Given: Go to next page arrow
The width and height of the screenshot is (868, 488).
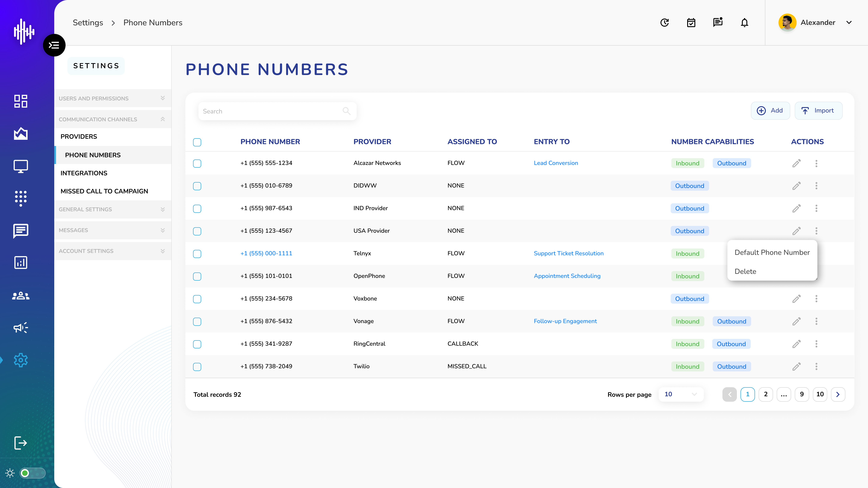Looking at the screenshot, I should pyautogui.click(x=838, y=394).
